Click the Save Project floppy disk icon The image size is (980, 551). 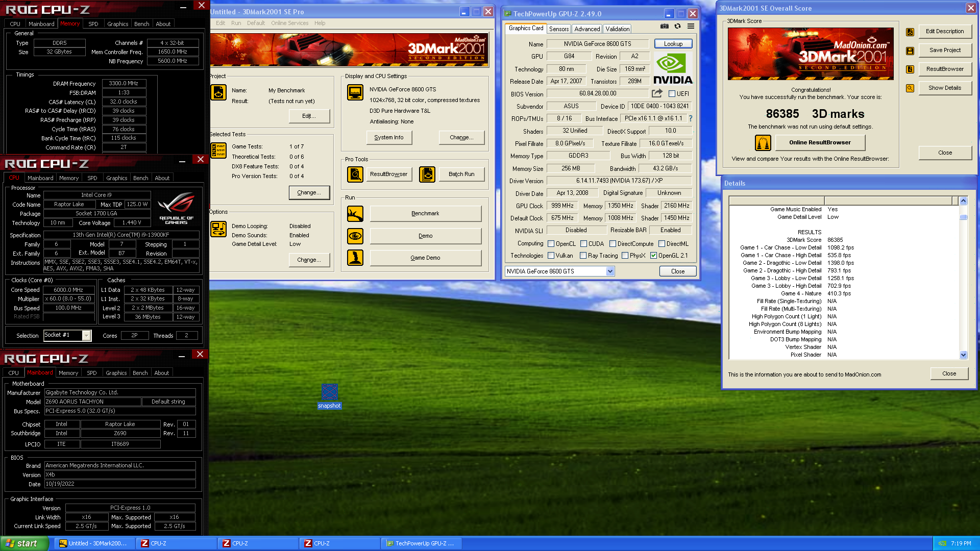tap(910, 51)
